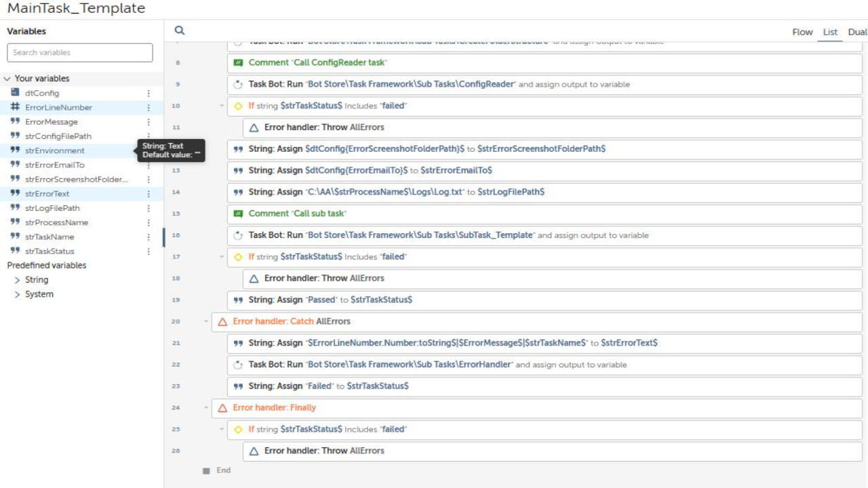Click the error handler triangle icon on line 20
This screenshot has width=868, height=488.
pos(222,321)
